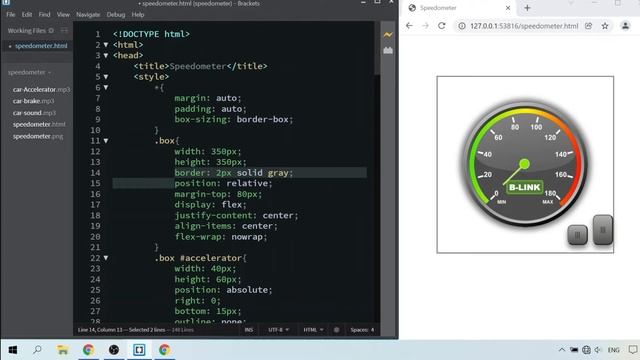Click the taller accelerator pedal in the page

pos(602,230)
